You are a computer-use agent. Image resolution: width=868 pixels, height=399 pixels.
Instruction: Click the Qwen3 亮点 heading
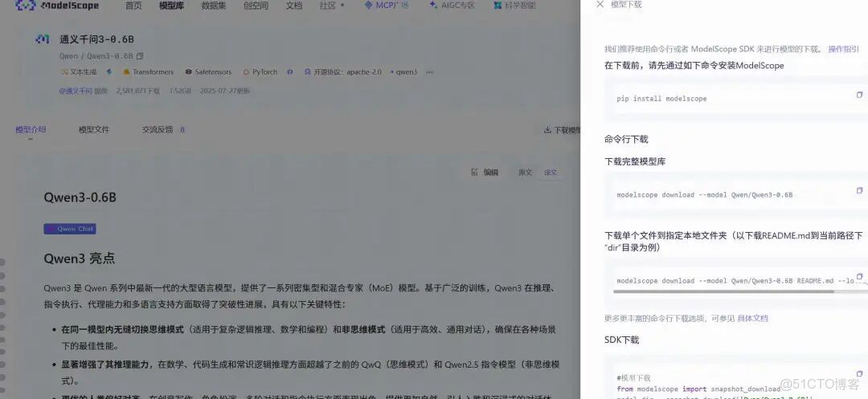79,259
